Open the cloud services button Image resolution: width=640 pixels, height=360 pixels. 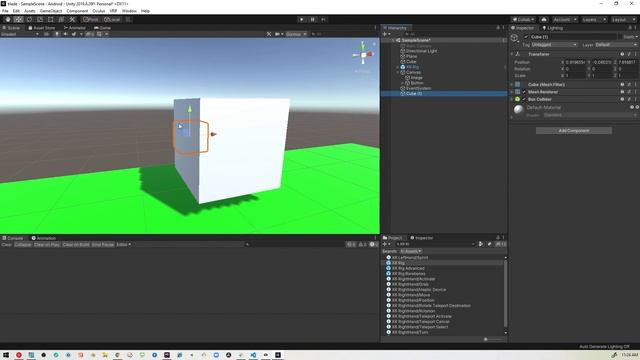coord(544,20)
